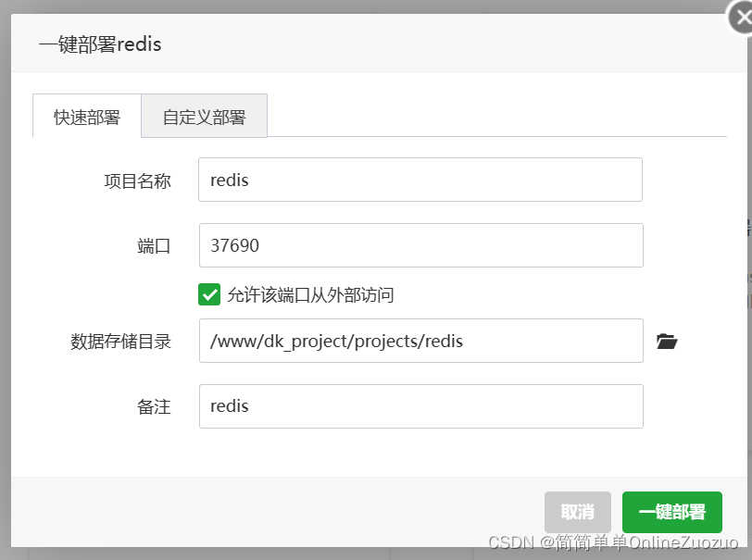Viewport: 752px width, 560px height.
Task: Switch to the 自定义部署 tab
Action: coord(205,117)
